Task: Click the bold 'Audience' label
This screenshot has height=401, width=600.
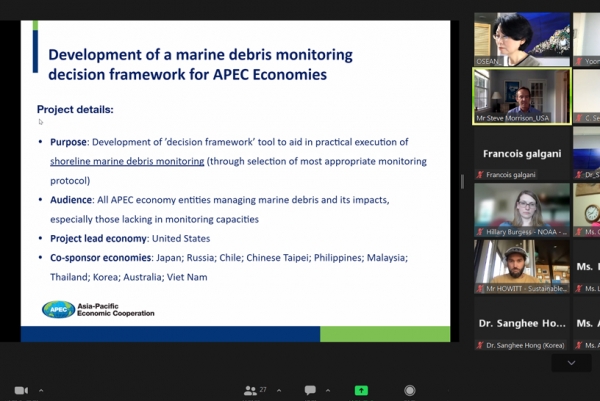Action: click(71, 200)
